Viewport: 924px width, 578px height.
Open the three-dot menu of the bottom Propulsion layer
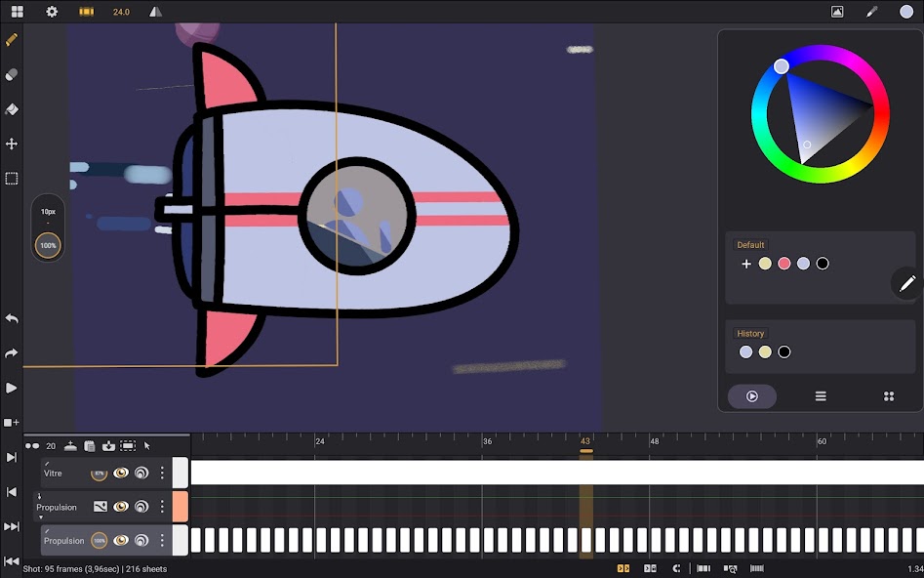pyautogui.click(x=162, y=540)
